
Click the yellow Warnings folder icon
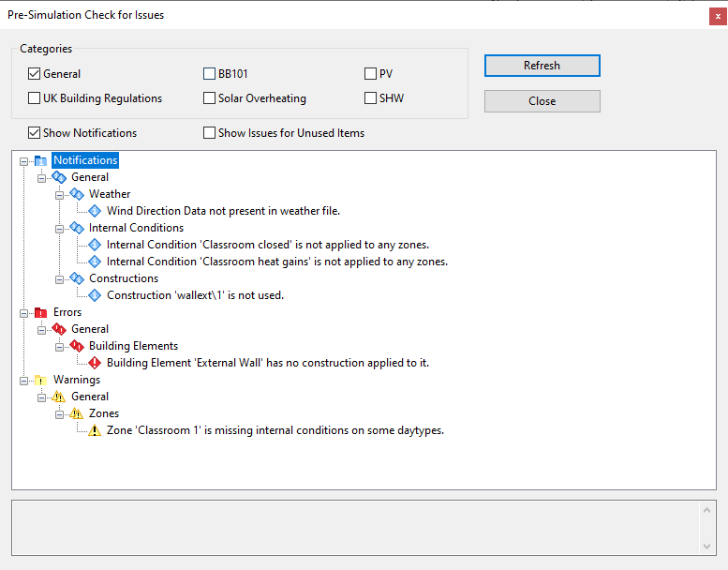[41, 381]
